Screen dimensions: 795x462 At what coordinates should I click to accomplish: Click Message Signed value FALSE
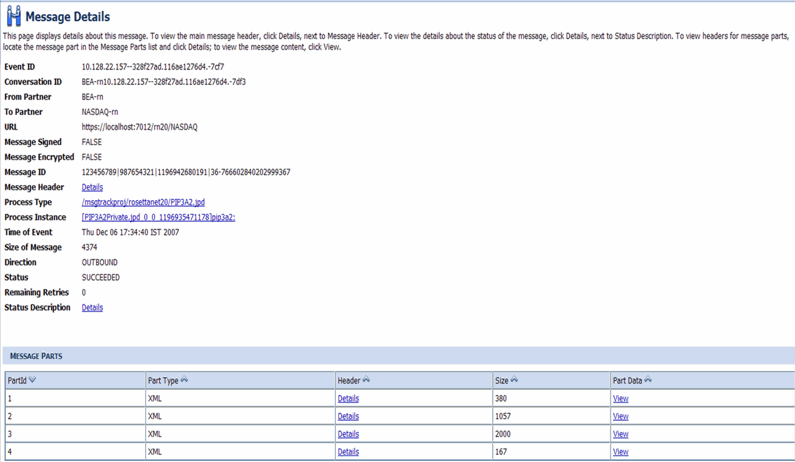pos(91,142)
